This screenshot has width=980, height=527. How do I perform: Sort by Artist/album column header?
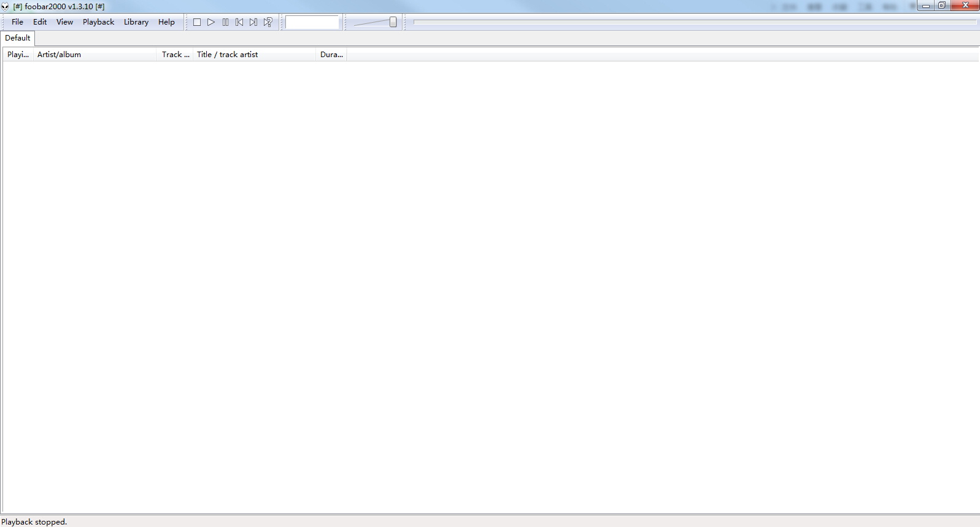click(95, 55)
